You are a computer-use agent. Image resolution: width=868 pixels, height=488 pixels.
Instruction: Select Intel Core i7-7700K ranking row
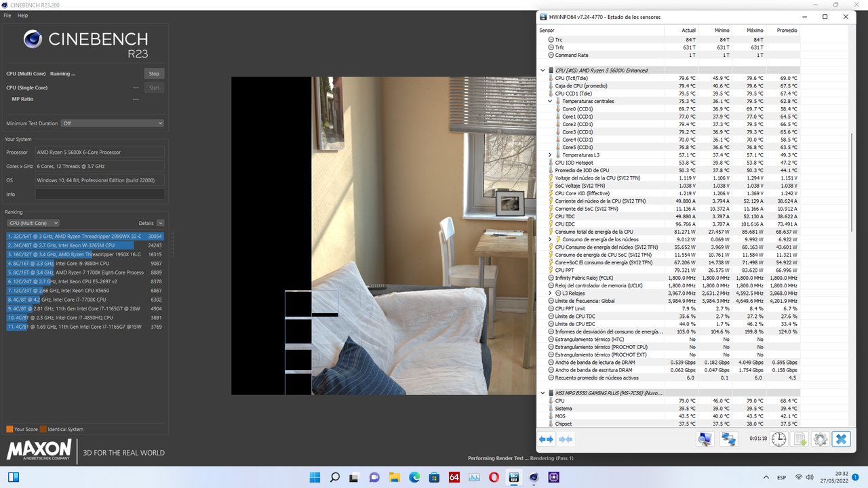click(85, 300)
